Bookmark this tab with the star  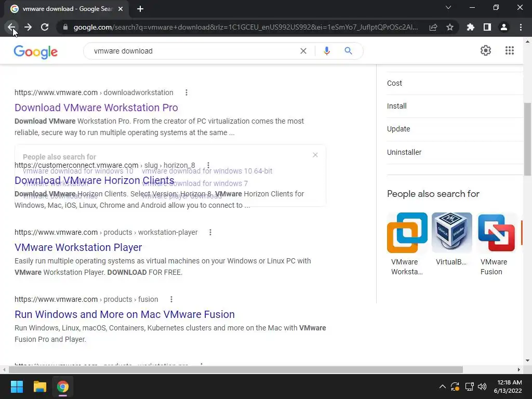pyautogui.click(x=450, y=27)
